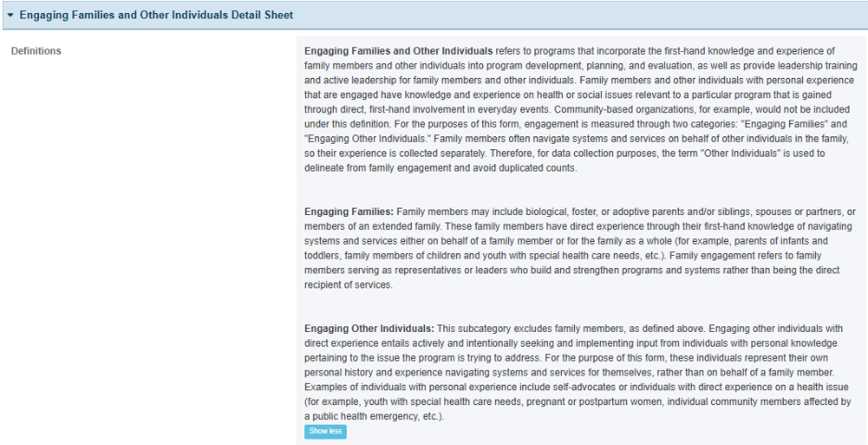
Task: Click the bold Engaging Other Individuals: heading
Action: click(x=369, y=327)
